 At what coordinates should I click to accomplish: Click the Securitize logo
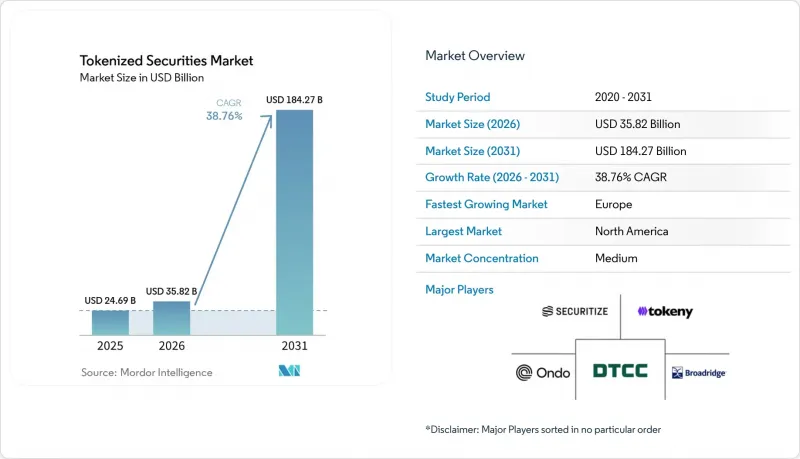pos(575,311)
